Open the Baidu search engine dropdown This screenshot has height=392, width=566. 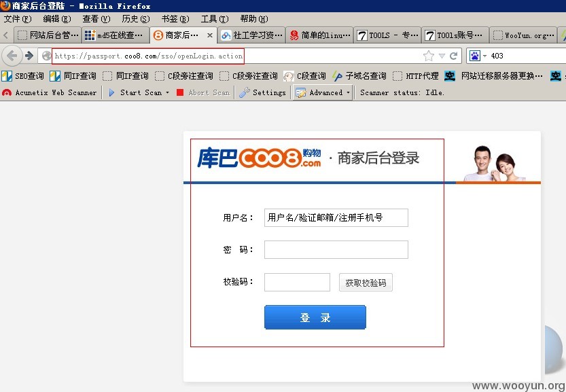[478, 56]
